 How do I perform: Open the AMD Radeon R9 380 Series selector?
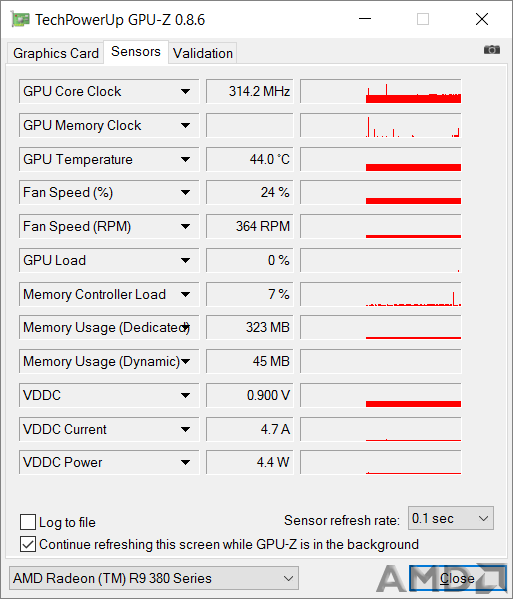pos(154,578)
